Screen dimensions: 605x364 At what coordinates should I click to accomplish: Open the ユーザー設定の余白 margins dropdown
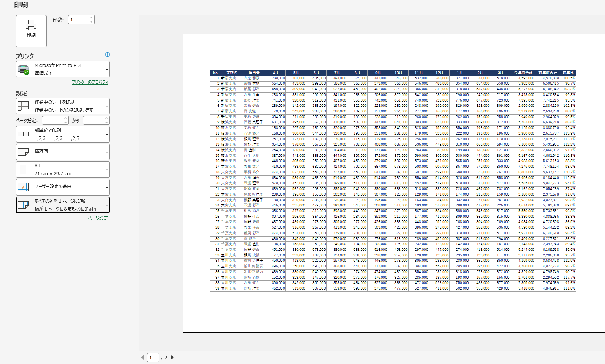(63, 187)
